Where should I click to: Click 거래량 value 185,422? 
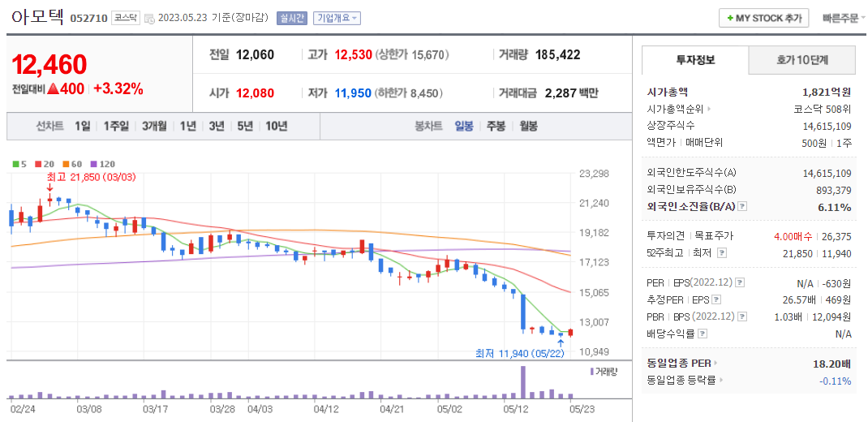point(557,55)
